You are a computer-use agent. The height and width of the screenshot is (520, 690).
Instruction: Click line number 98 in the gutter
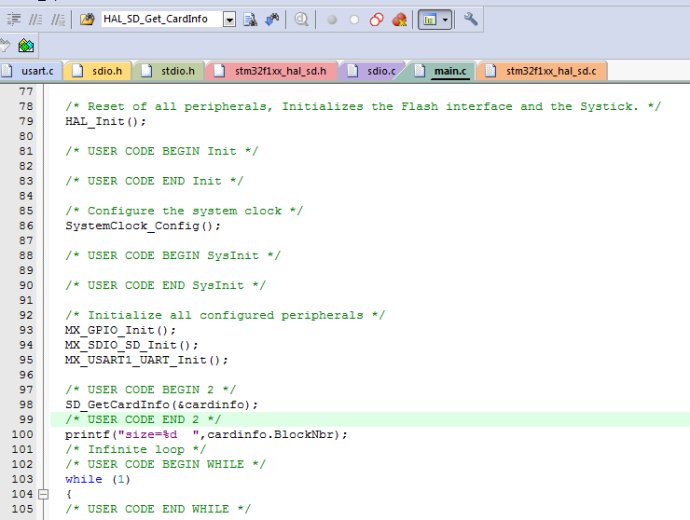(26, 405)
